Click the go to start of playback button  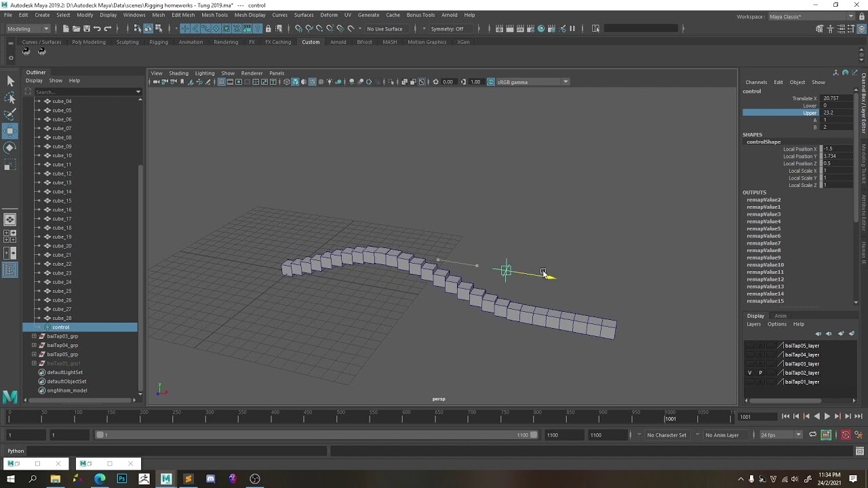tap(786, 416)
